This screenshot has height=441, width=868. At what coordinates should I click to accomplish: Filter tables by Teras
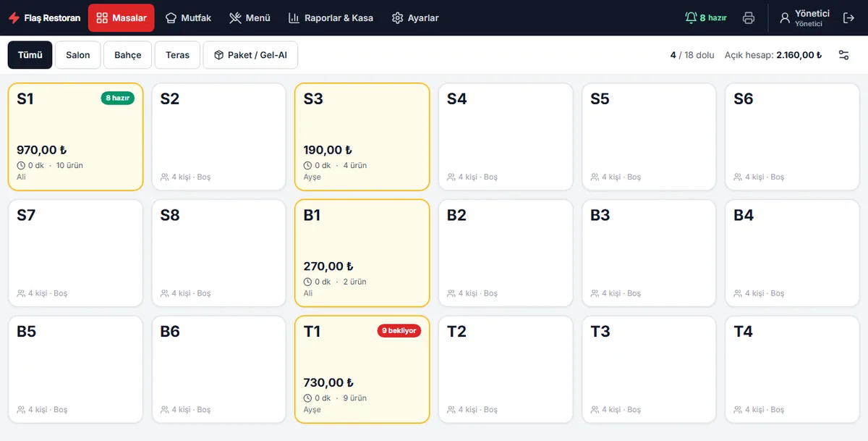177,55
